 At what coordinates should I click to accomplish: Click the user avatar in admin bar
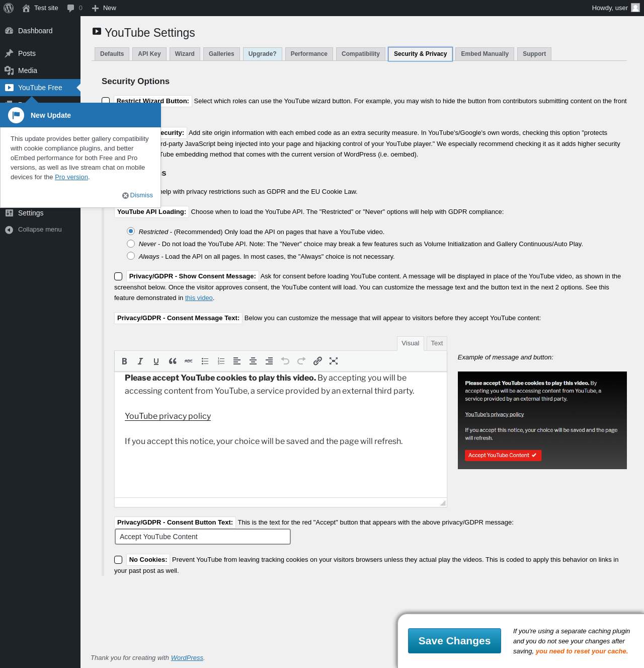point(635,8)
